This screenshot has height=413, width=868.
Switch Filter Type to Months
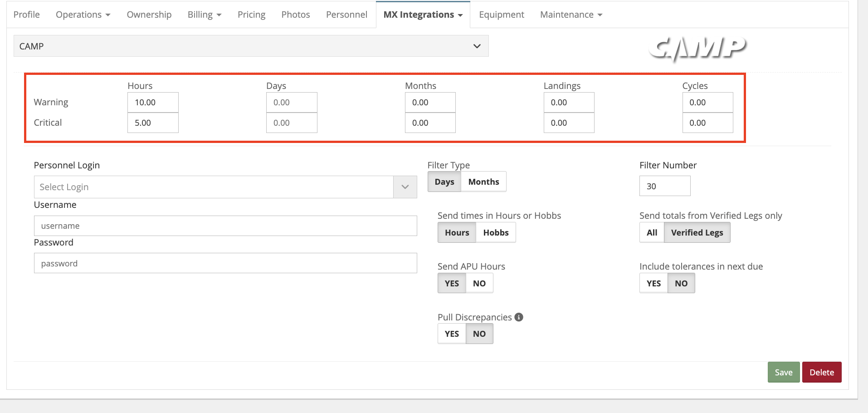click(483, 182)
